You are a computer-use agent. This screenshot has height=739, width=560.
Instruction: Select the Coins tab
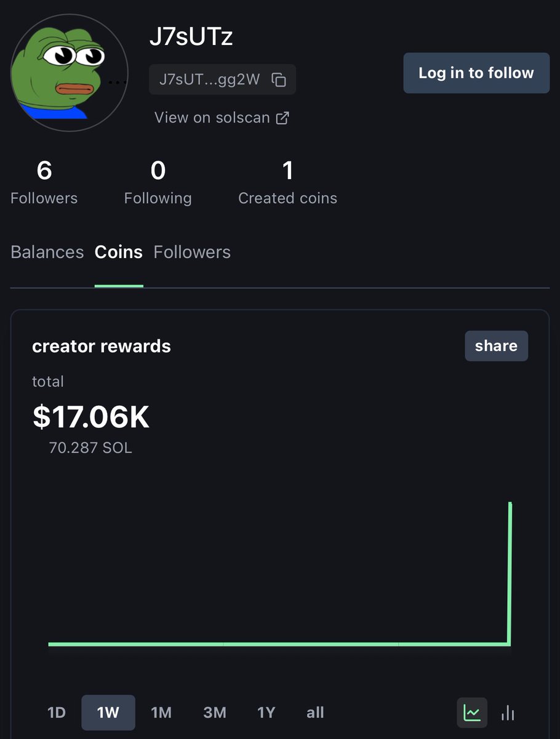(119, 252)
